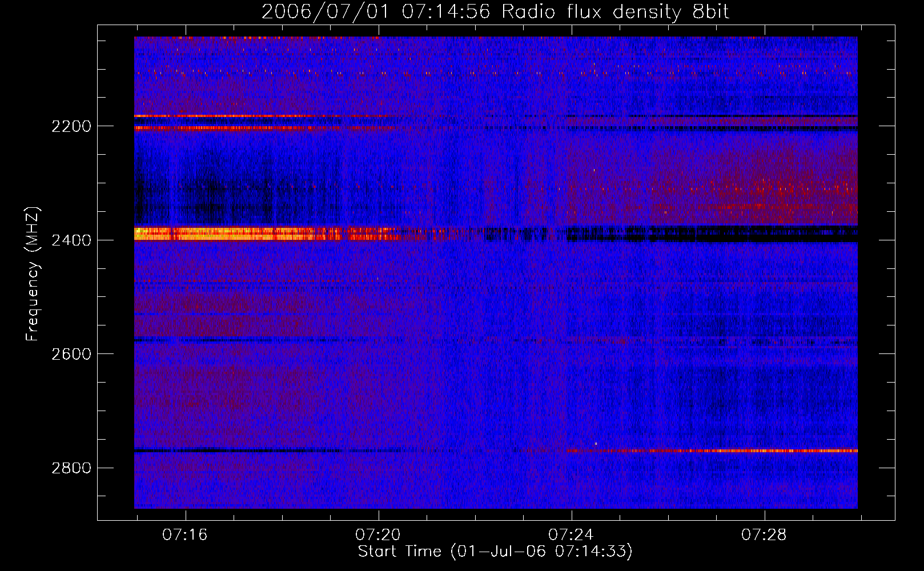Viewport: 924px width, 571px height.
Task: Click the 2200 frequency tick label
Action: tap(71, 126)
